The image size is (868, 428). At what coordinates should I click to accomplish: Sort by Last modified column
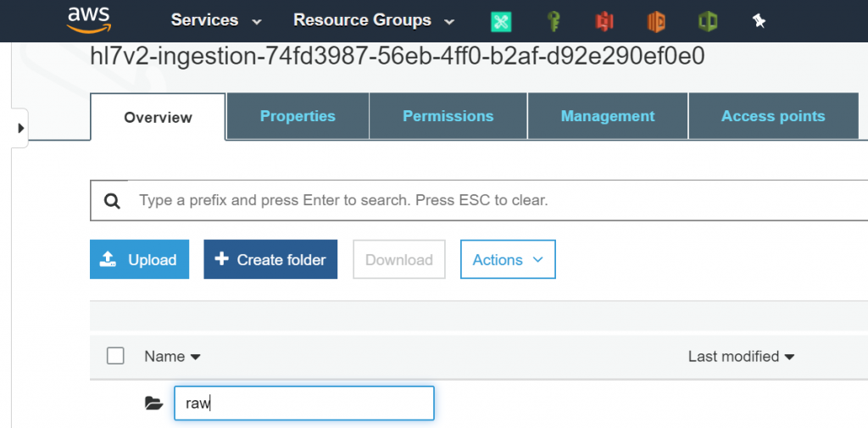point(741,357)
